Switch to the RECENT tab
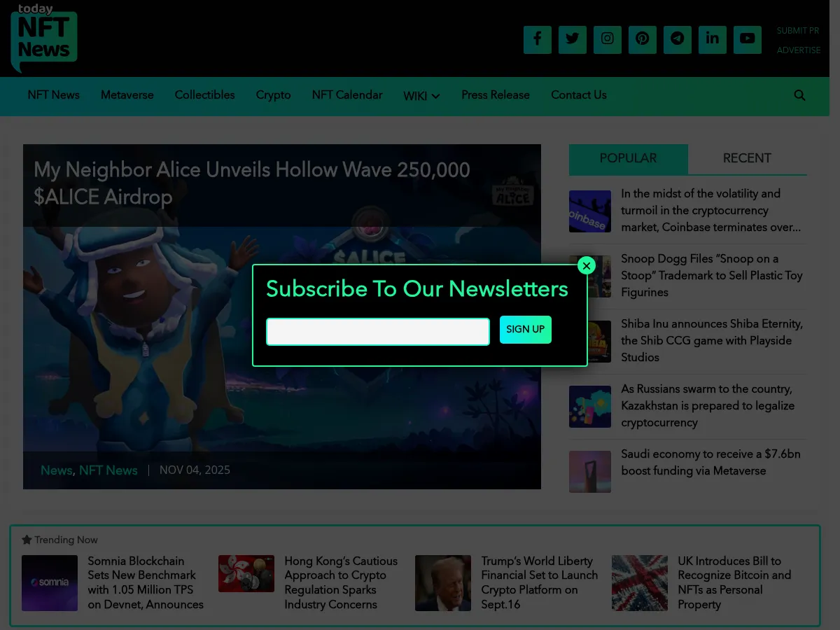The height and width of the screenshot is (630, 840). click(x=747, y=158)
